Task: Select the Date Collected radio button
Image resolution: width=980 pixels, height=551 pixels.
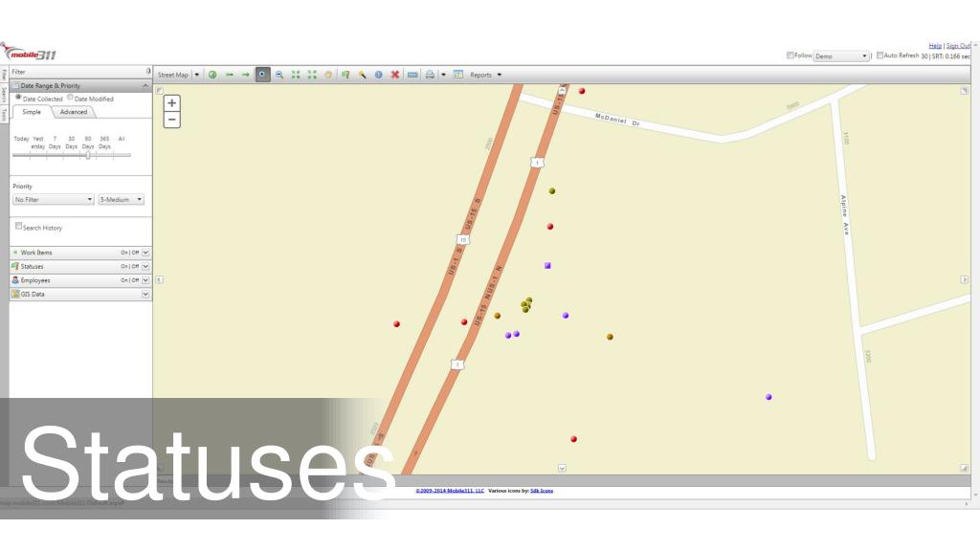Action: tap(18, 98)
